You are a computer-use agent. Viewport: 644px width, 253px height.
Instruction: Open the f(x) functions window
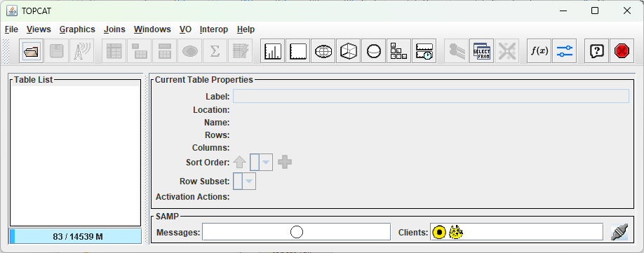pos(539,51)
